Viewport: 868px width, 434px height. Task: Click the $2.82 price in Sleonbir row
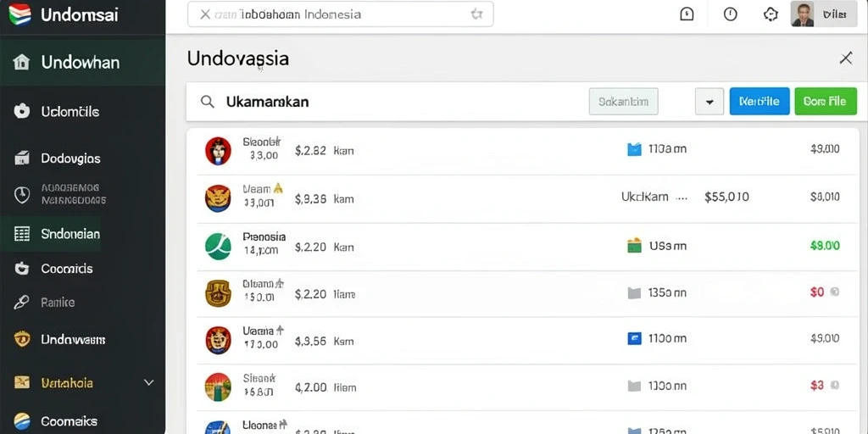[310, 151]
